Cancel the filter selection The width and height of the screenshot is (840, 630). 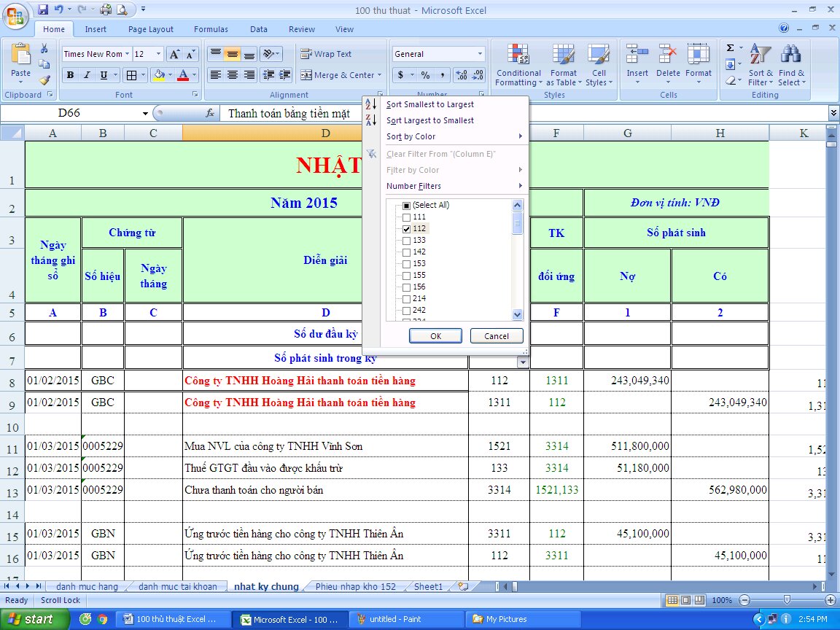[x=497, y=335]
